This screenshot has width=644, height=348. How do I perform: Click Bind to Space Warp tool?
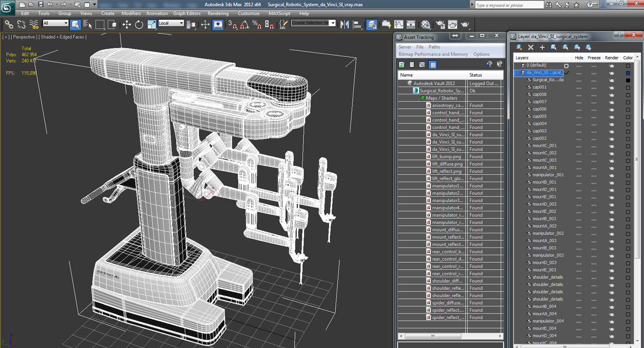tap(34, 24)
